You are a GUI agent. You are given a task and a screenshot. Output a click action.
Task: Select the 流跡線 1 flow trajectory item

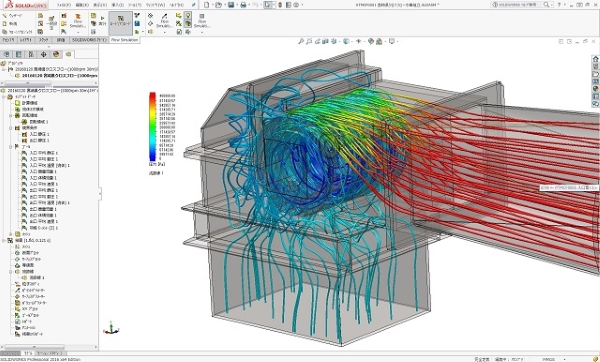coord(37,277)
